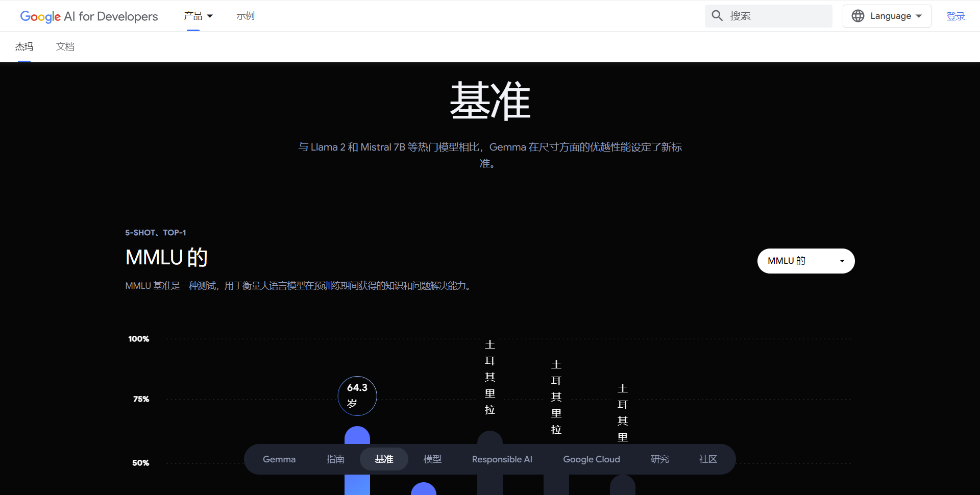Click the 100% axis label
The height and width of the screenshot is (495, 980).
[139, 339]
